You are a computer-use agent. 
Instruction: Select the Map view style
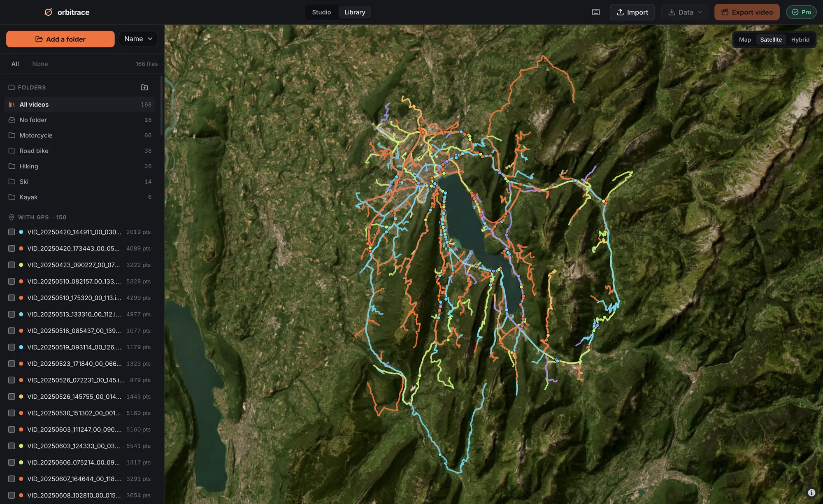click(x=745, y=39)
